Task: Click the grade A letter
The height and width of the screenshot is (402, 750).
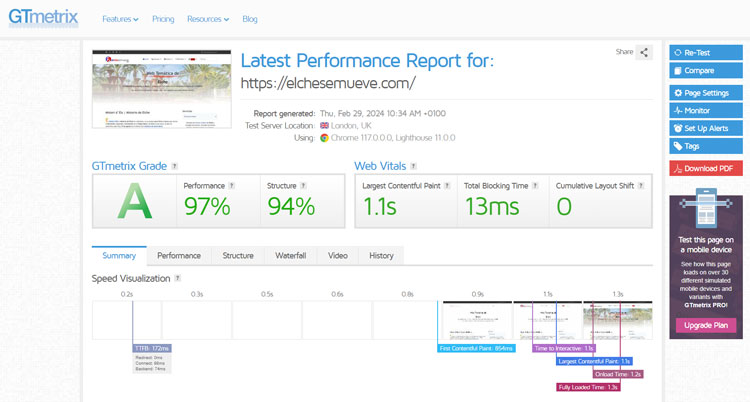Action: [135, 201]
